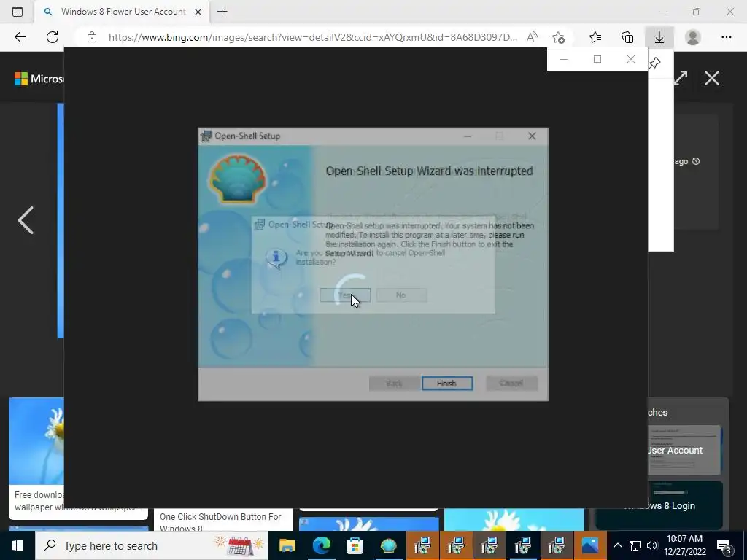Close the Bing image detail view
747x560 pixels.
coord(712,78)
